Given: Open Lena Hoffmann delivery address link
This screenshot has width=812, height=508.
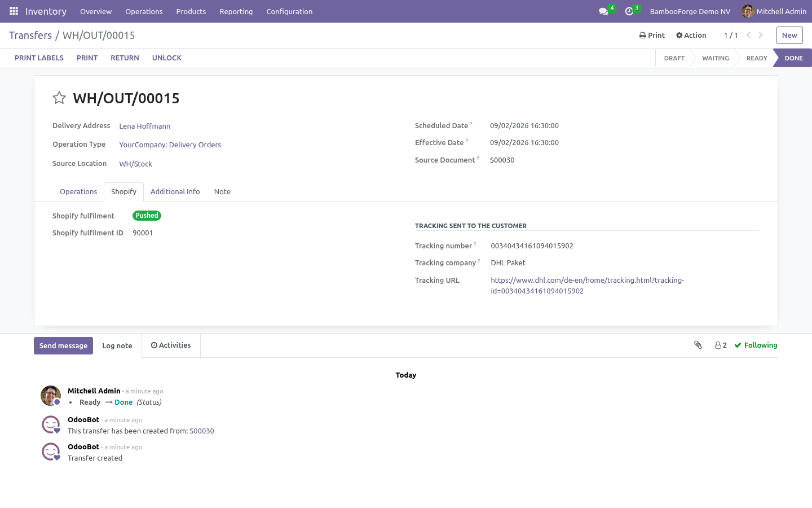Looking at the screenshot, I should [145, 126].
